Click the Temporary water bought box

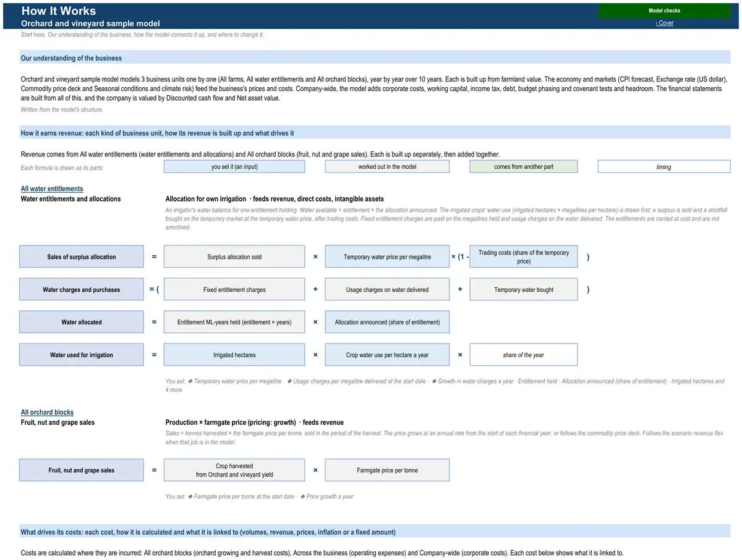click(x=524, y=289)
